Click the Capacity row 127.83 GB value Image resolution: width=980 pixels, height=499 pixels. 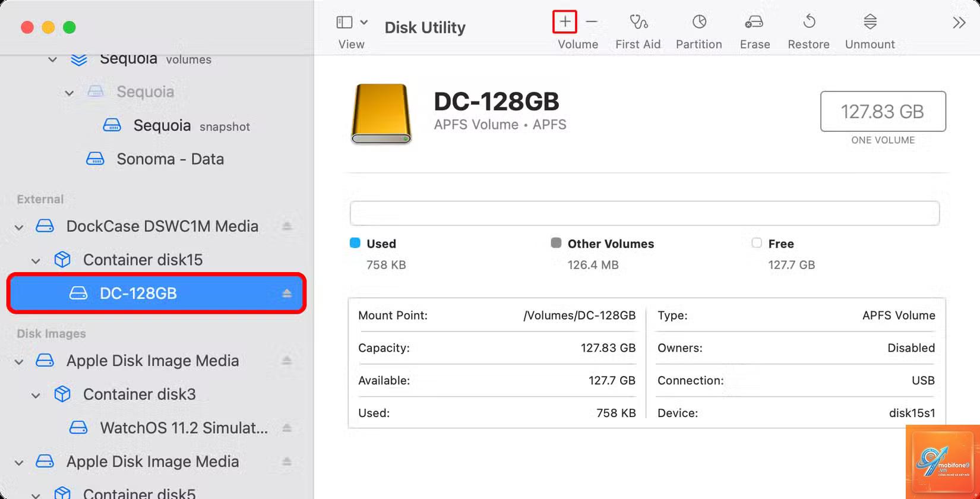(608, 348)
